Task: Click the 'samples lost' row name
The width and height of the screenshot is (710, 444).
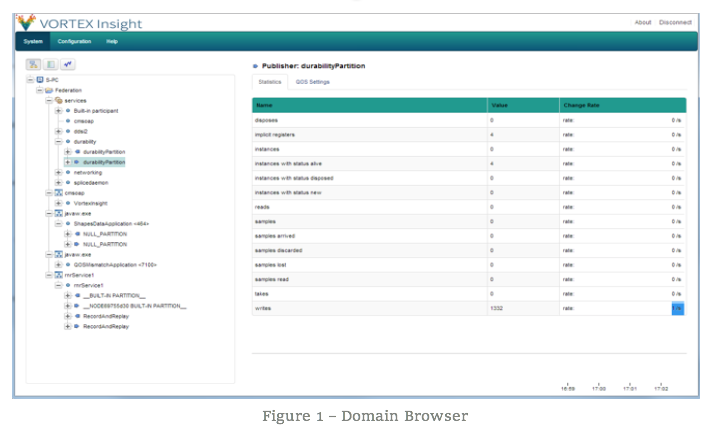Action: (270, 265)
